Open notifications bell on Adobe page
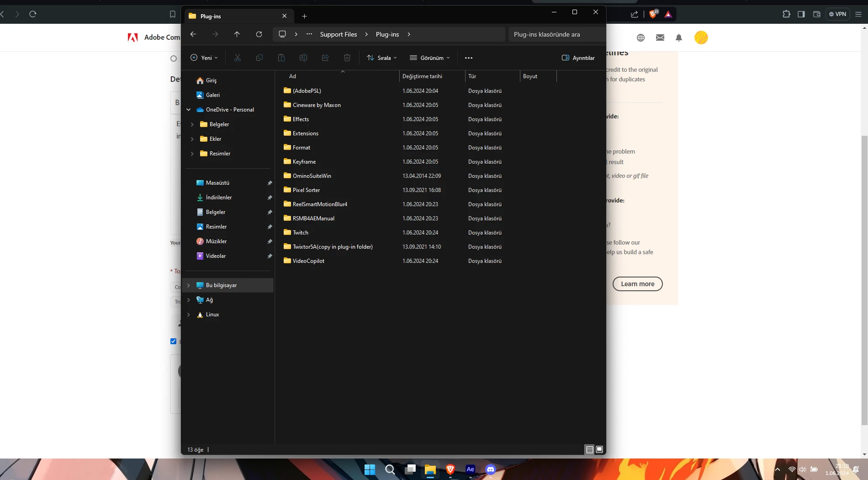This screenshot has width=868, height=480. (679, 37)
